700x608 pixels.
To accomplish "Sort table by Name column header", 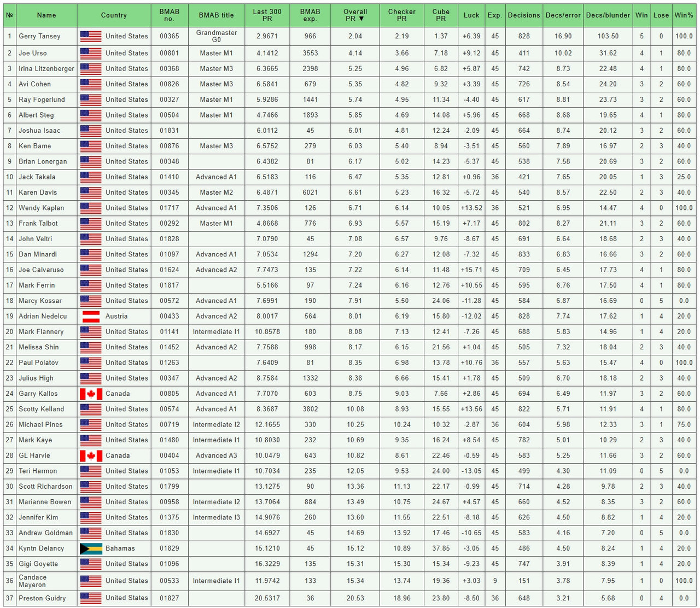I will coord(46,15).
